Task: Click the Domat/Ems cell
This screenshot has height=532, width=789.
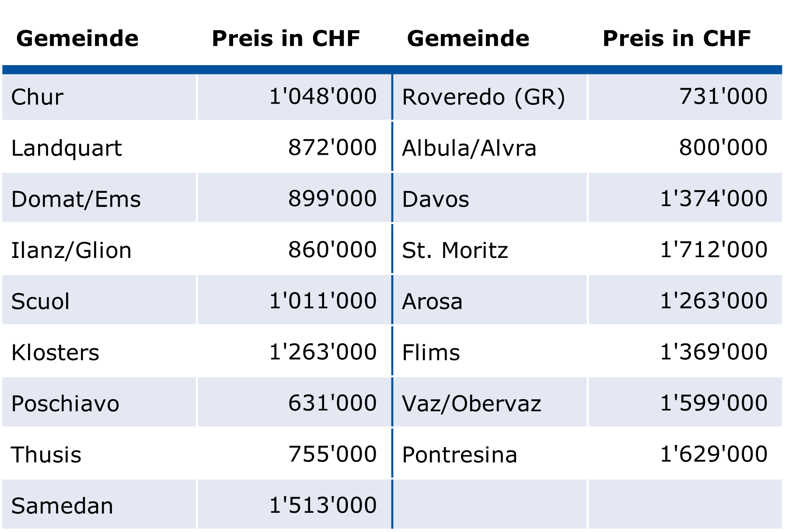Action: click(99, 199)
